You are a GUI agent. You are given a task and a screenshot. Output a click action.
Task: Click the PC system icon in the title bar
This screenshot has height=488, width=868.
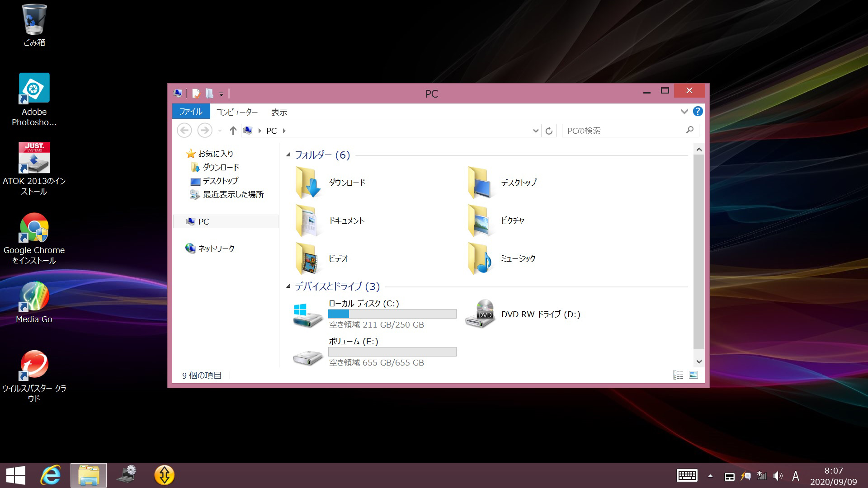178,94
